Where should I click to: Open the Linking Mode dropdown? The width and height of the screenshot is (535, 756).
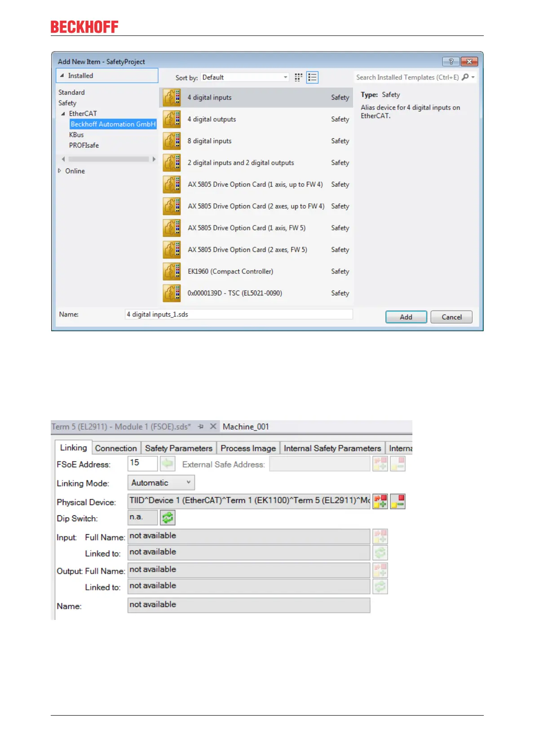(x=161, y=483)
